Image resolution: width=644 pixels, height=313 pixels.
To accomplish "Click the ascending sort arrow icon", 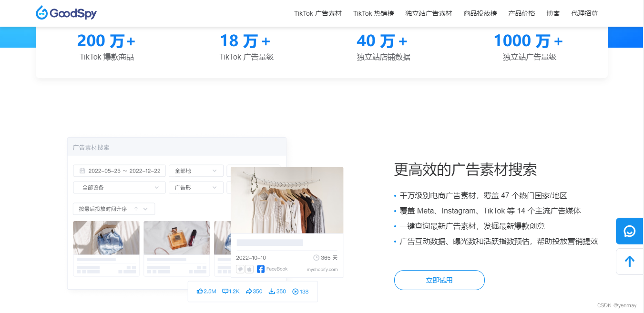I will point(136,209).
